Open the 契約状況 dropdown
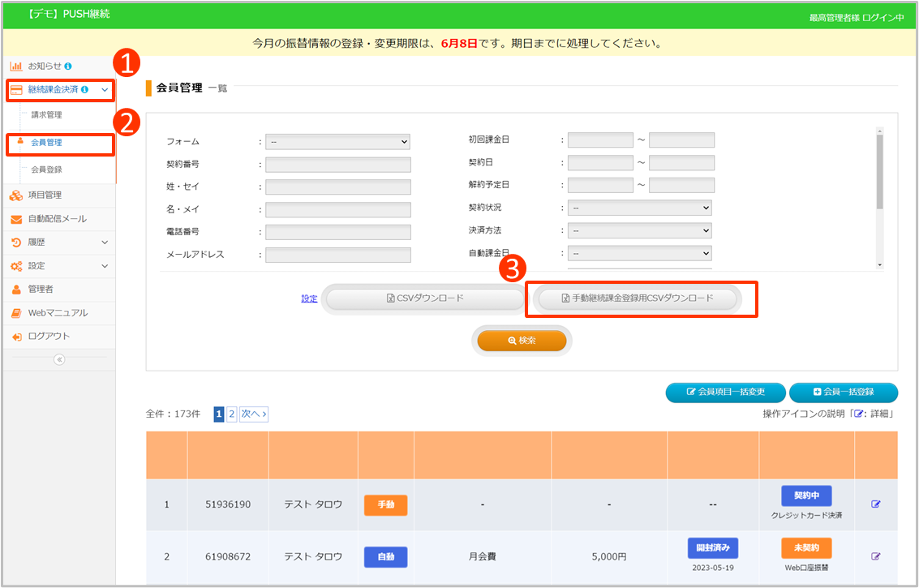This screenshot has height=588, width=919. [639, 208]
